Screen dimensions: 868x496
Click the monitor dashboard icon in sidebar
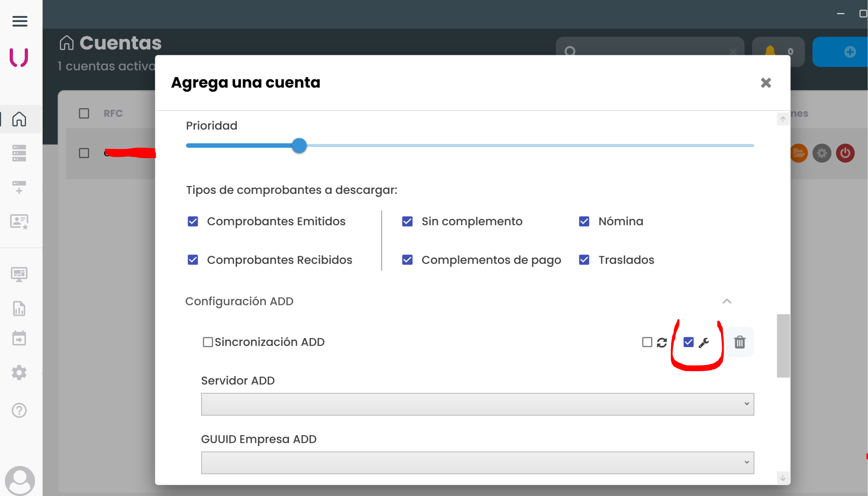19,274
